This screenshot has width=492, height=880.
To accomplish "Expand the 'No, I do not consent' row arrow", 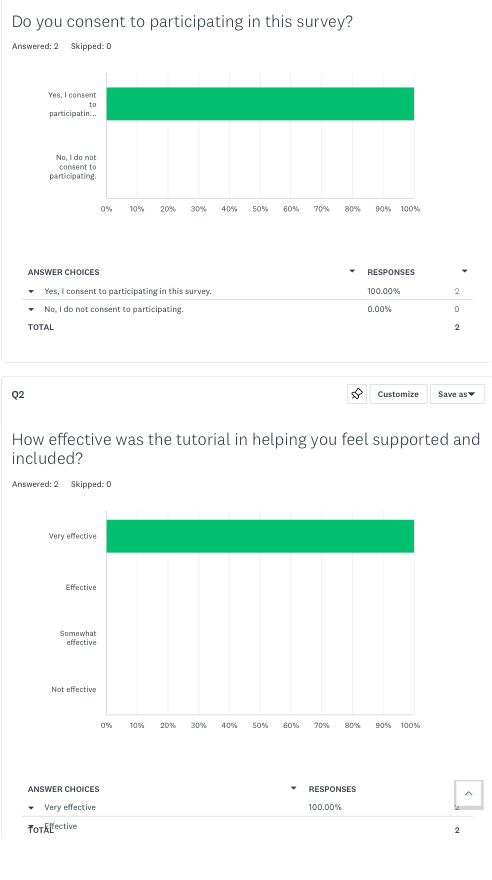I will pos(31,309).
